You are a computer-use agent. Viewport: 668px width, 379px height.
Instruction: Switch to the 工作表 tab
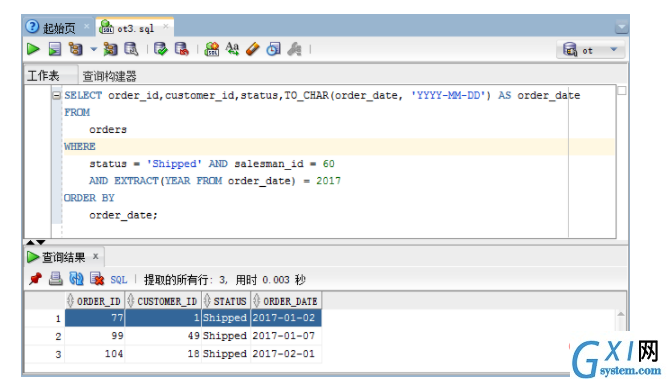point(43,76)
